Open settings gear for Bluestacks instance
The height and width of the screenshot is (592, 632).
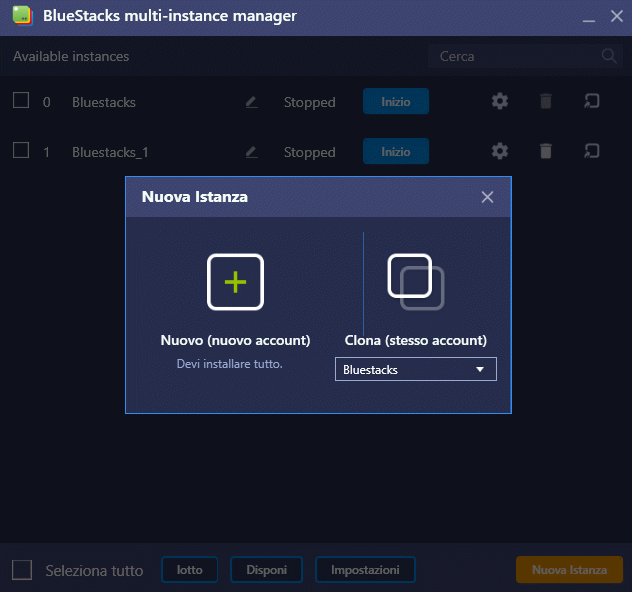500,101
